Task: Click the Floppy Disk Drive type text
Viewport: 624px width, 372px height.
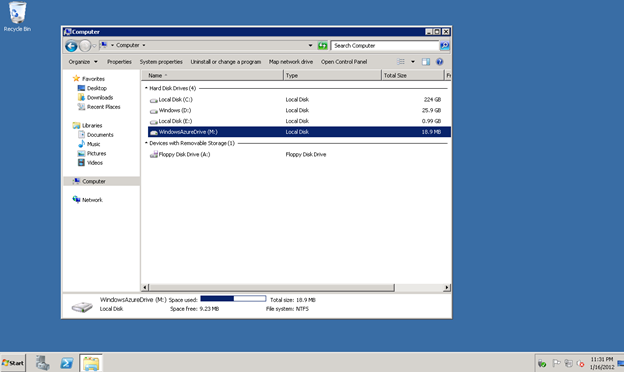Action: coord(306,154)
